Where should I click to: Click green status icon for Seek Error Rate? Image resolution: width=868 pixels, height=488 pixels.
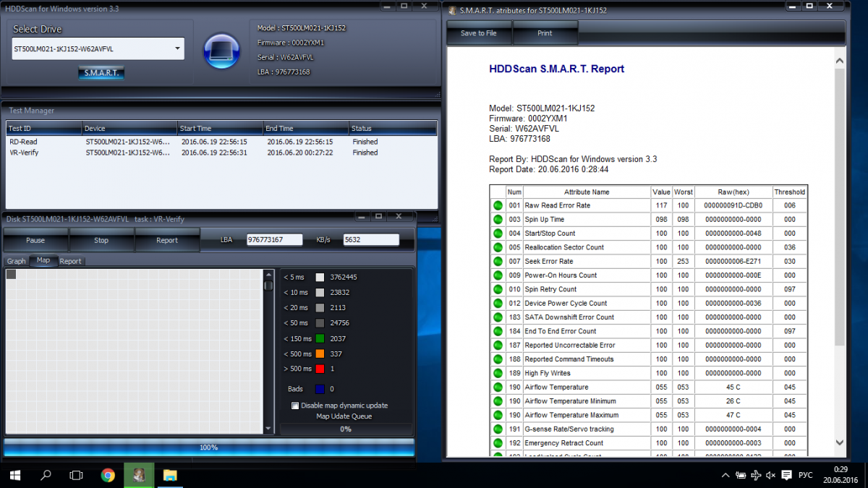498,261
